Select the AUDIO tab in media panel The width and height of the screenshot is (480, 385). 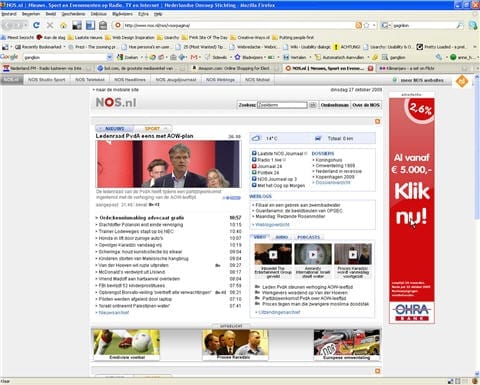click(282, 237)
